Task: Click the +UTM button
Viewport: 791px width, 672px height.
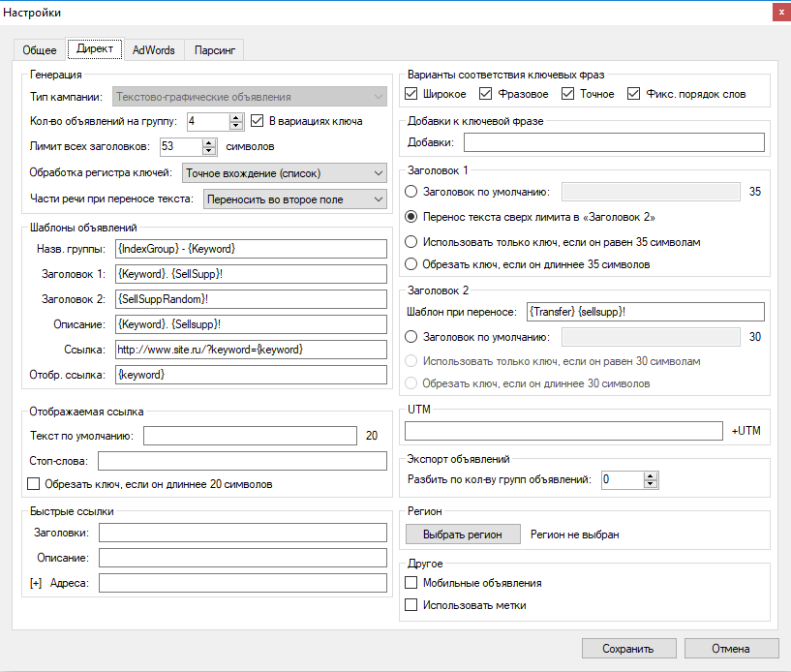Action: (747, 431)
